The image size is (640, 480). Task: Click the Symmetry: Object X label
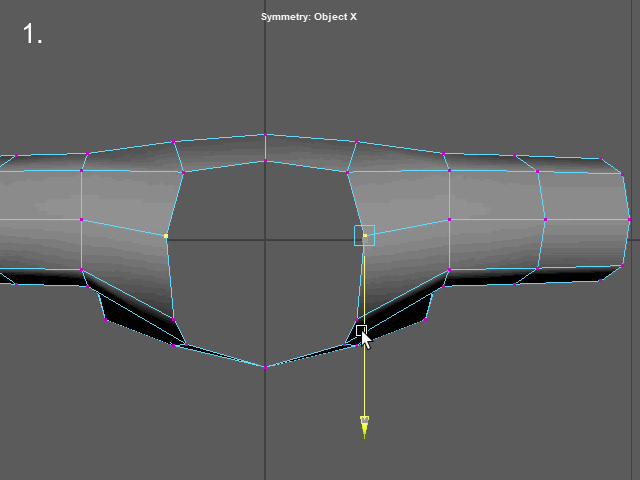(x=308, y=17)
